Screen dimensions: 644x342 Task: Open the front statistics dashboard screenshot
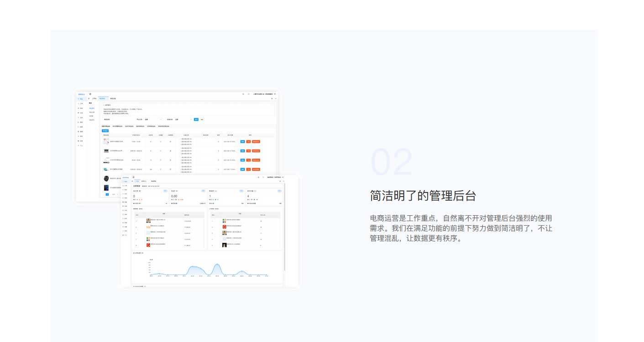click(x=209, y=231)
